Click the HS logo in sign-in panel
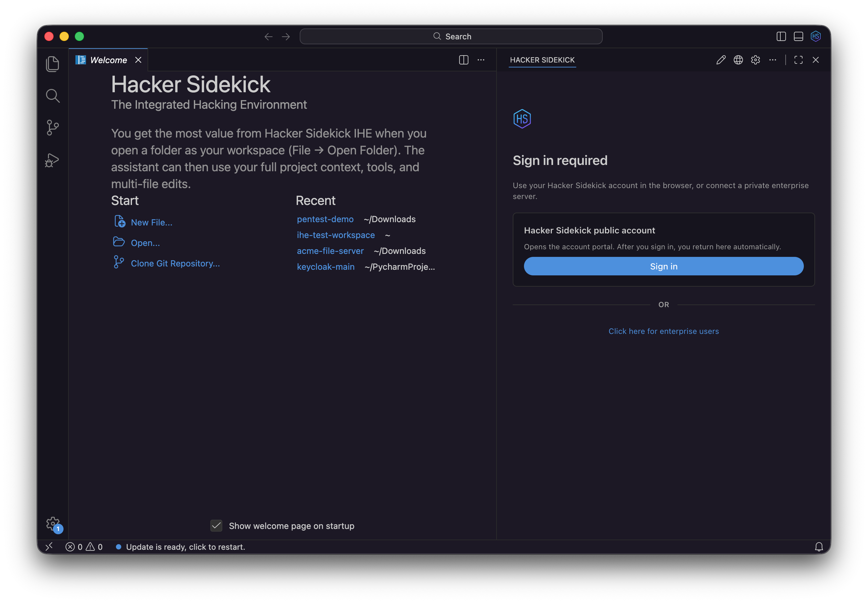This screenshot has height=603, width=868. tap(522, 119)
